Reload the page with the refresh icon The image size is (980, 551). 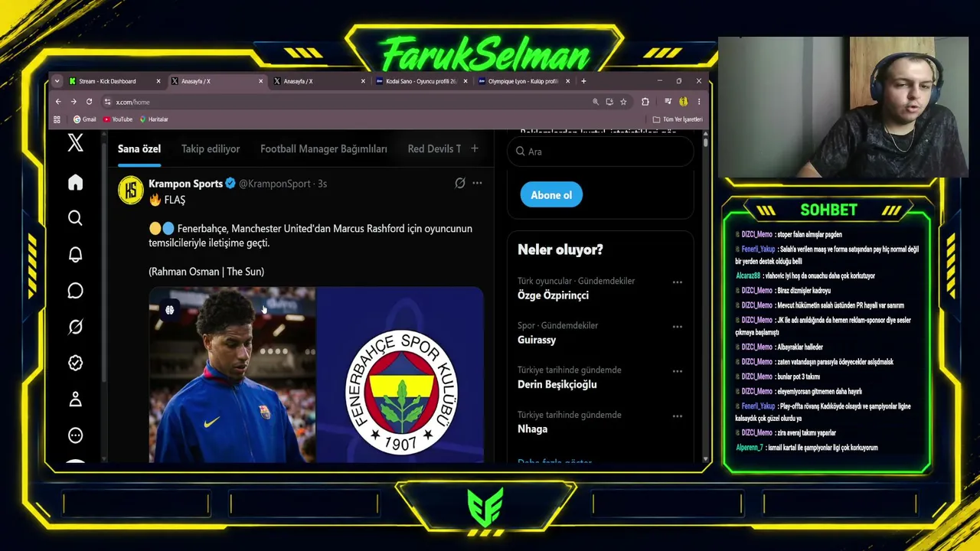pos(89,102)
